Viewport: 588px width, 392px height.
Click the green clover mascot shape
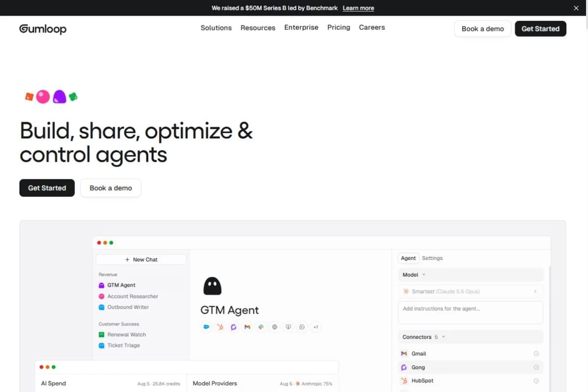(73, 97)
